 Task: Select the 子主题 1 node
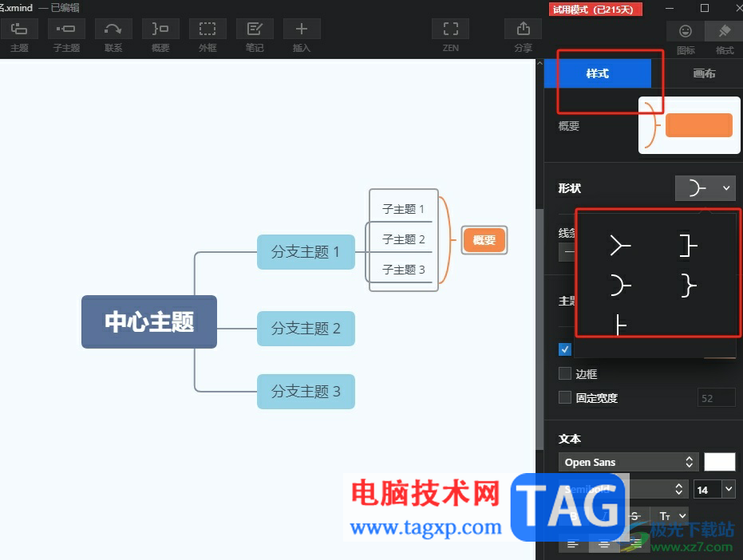click(403, 209)
